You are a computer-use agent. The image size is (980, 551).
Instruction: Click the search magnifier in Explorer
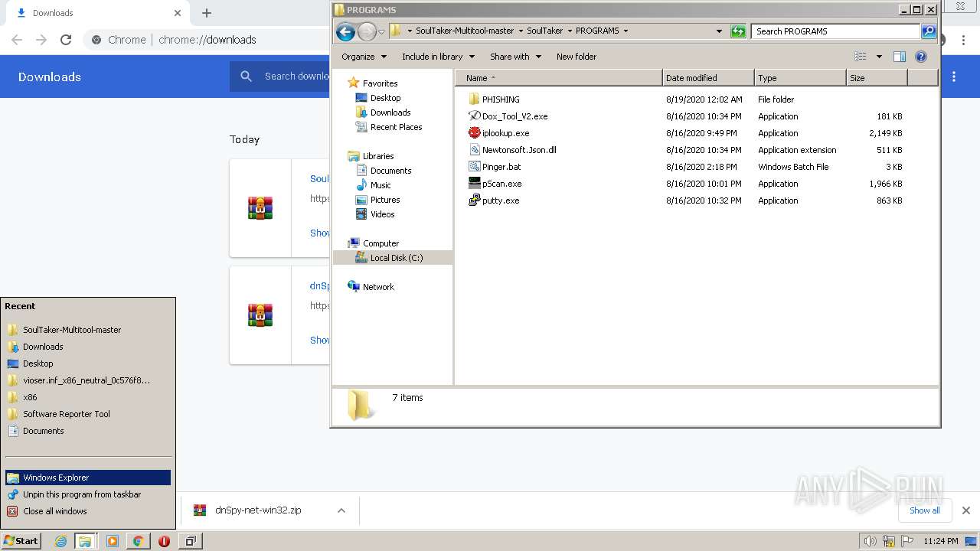929,31
